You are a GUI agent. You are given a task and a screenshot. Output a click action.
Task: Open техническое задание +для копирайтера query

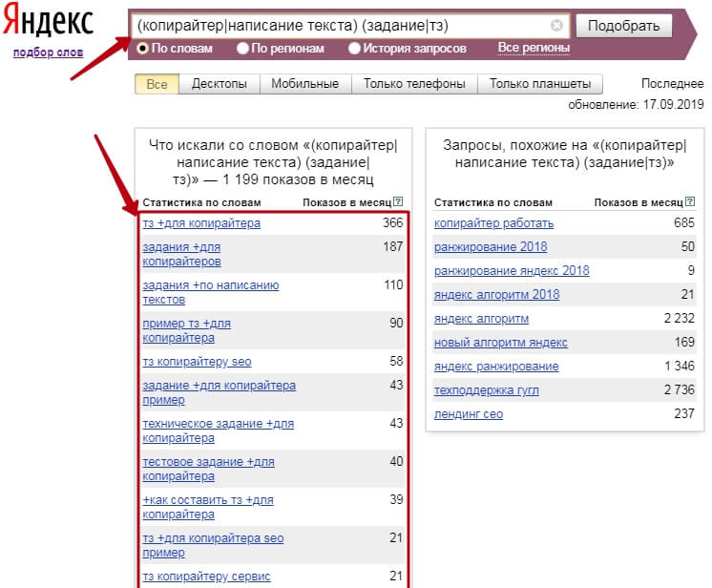coord(219,430)
